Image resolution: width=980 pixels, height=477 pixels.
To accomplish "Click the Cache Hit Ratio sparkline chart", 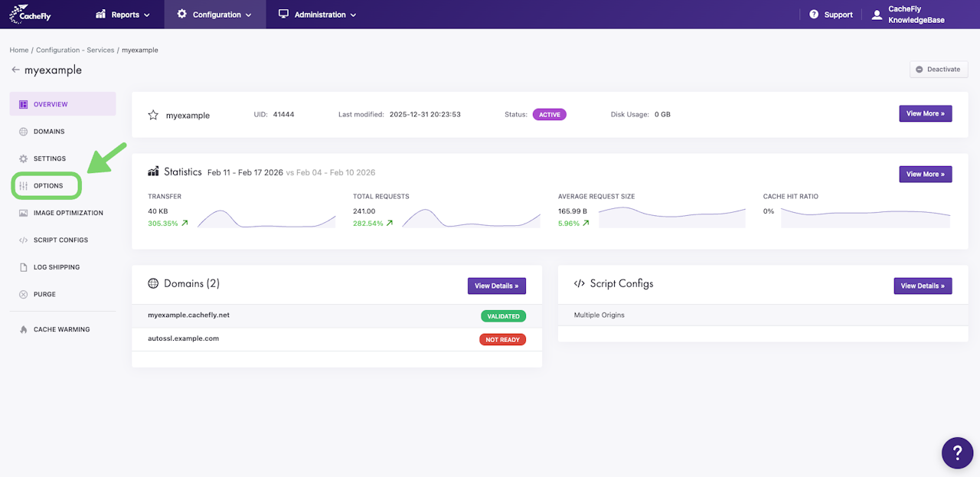I will [865, 217].
